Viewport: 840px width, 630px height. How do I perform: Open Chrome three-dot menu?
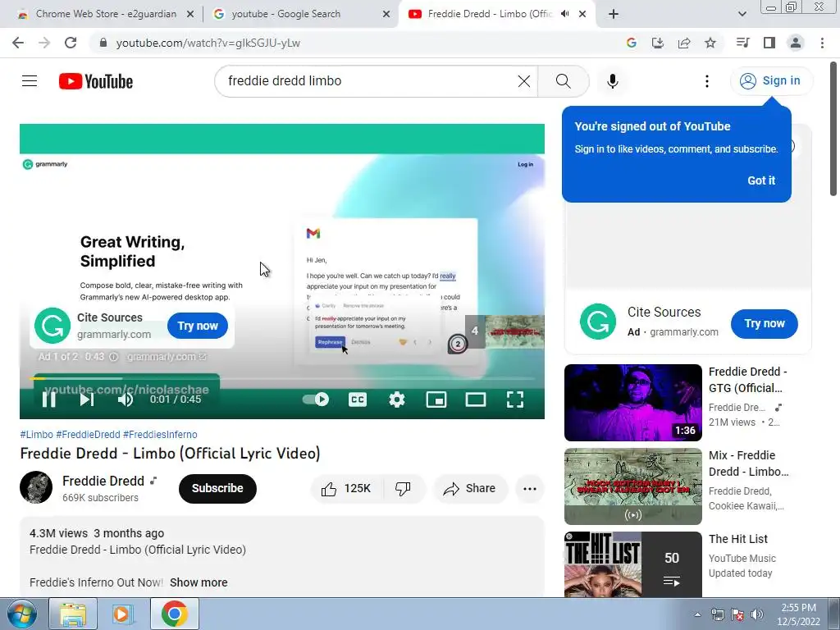[x=822, y=43]
